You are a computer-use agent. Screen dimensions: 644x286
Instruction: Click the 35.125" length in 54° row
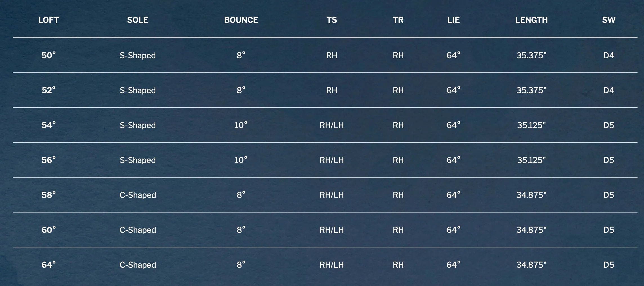click(531, 125)
